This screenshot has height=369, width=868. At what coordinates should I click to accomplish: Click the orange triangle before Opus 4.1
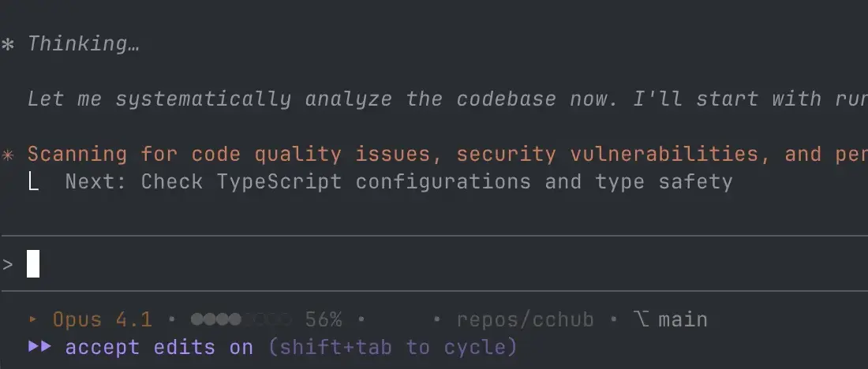33,319
